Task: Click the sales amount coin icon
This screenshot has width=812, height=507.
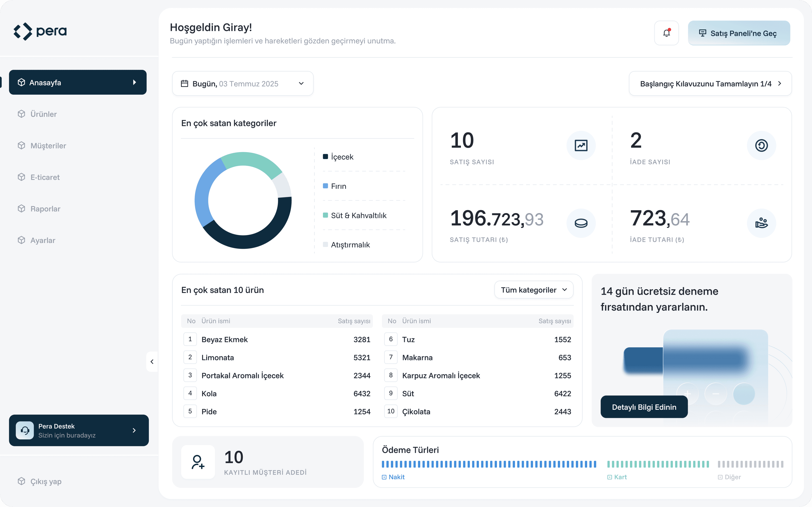Action: pos(581,223)
